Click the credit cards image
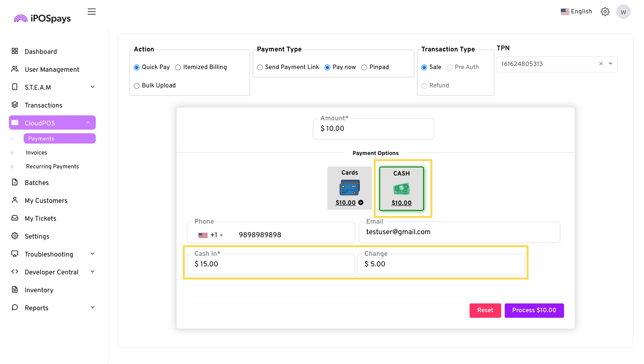Viewport: 644px width, 364px height. click(350, 188)
